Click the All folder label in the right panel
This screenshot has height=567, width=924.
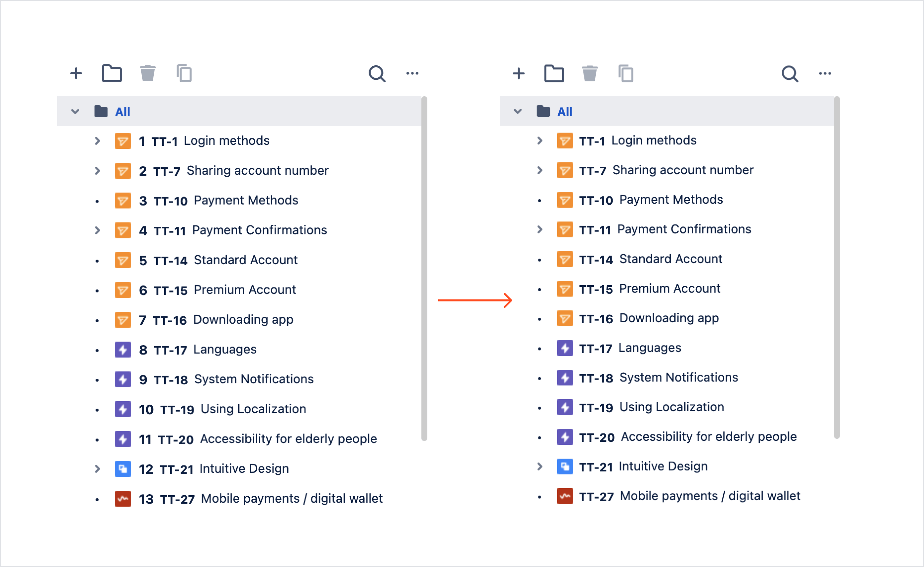click(x=565, y=112)
